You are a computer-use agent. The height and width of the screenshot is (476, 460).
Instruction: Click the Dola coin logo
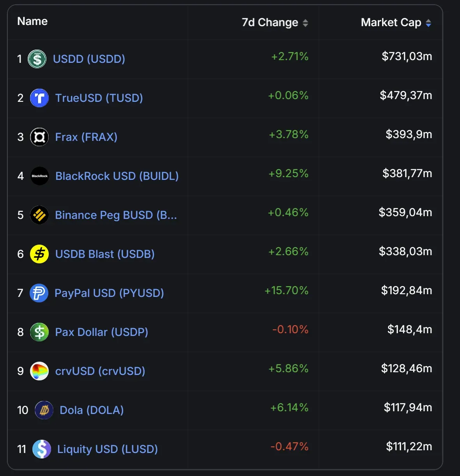(44, 410)
